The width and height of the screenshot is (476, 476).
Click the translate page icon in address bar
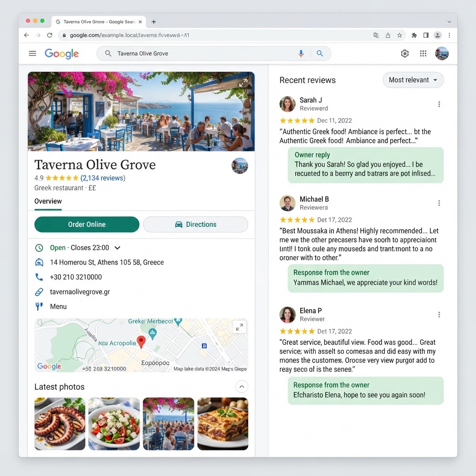point(376,35)
